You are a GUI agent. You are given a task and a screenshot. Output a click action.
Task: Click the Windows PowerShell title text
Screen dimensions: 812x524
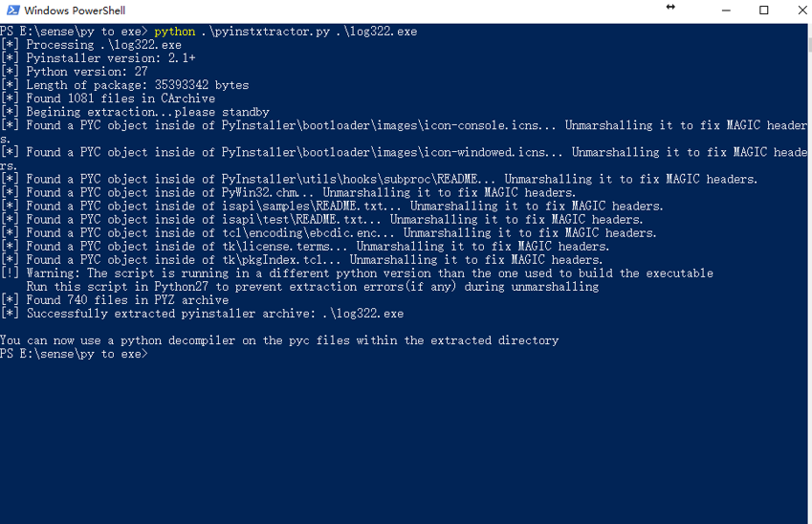click(x=75, y=11)
